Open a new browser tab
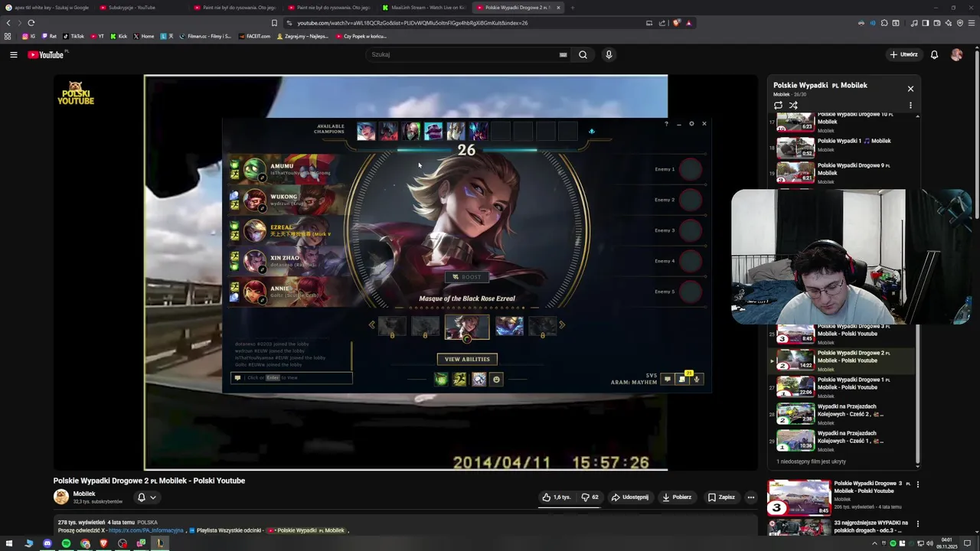Screen dimensions: 980x551 [x=572, y=8]
